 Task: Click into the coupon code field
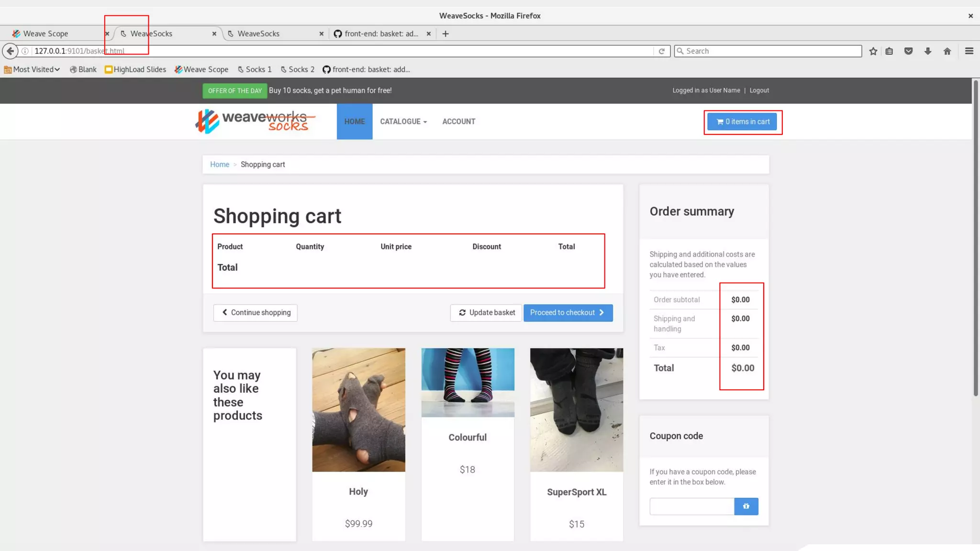tap(691, 506)
